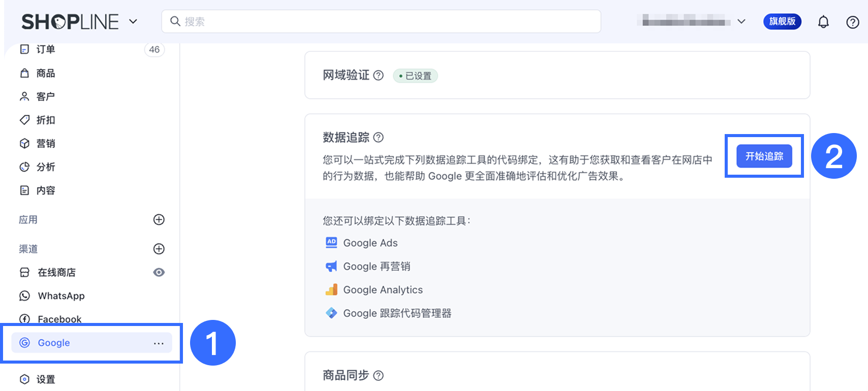Select 在线商店 channel in sidebar

(56, 272)
